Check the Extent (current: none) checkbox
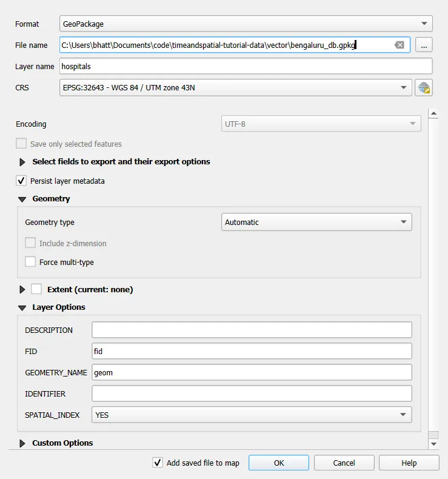 [36, 289]
